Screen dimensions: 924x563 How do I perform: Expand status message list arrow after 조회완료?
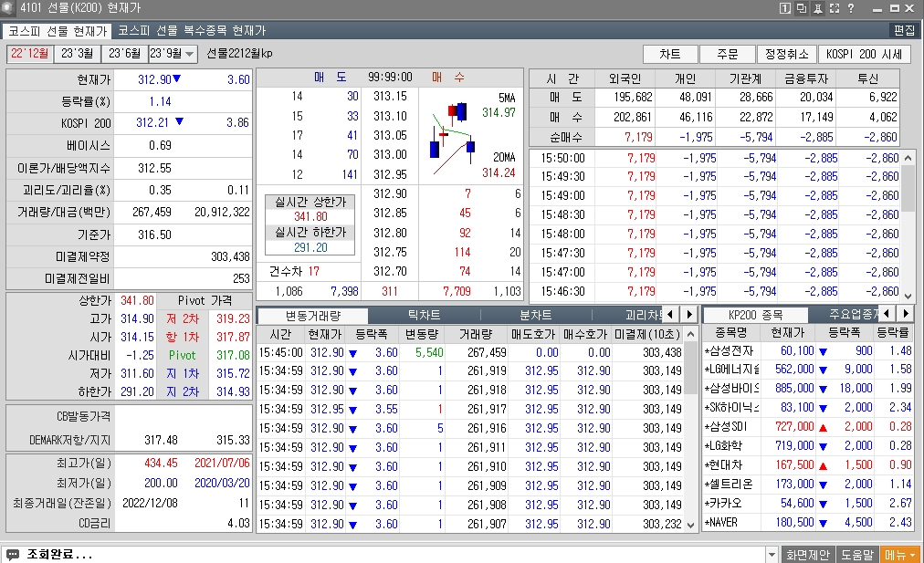click(771, 554)
